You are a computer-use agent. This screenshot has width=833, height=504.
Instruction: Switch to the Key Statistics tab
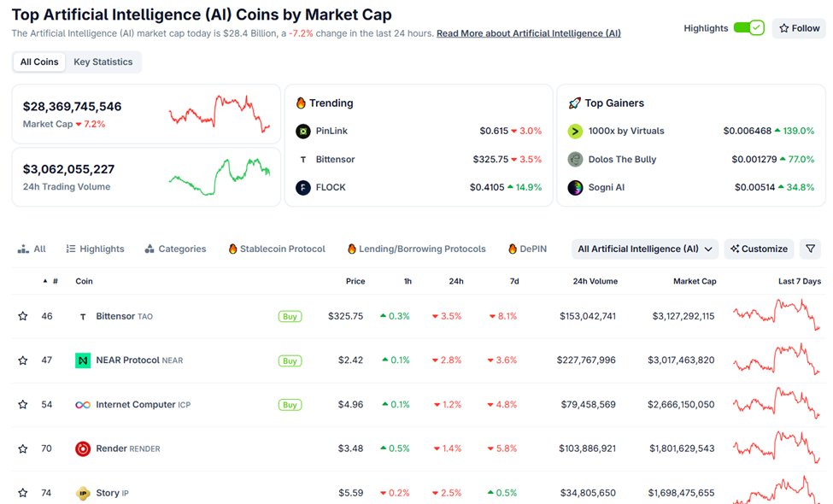pyautogui.click(x=103, y=62)
